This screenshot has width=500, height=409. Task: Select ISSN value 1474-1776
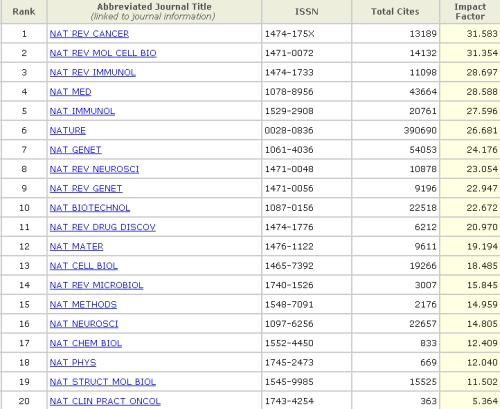point(289,227)
